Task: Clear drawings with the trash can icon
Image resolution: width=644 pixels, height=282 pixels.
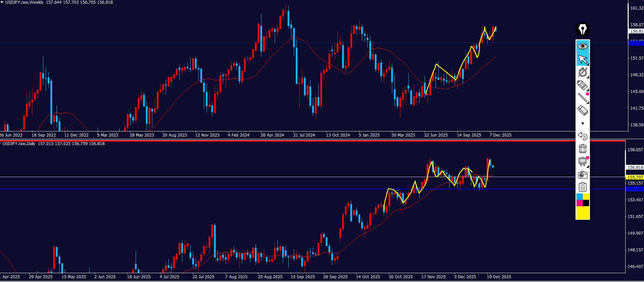Action: point(583,149)
